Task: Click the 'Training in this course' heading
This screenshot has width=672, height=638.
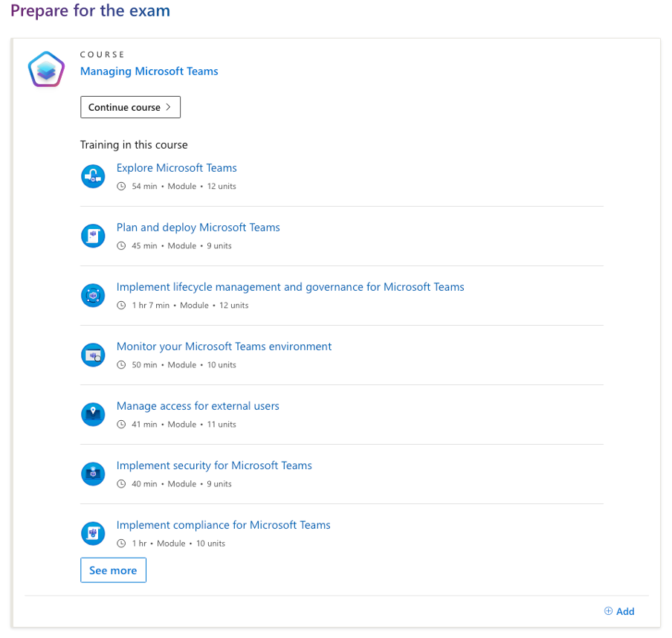Action: [x=134, y=145]
